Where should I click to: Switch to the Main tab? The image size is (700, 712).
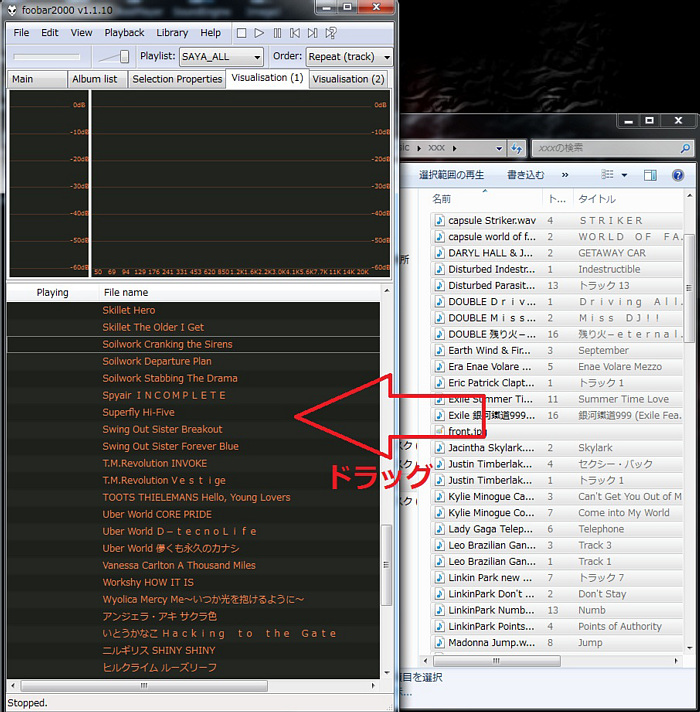pos(37,79)
